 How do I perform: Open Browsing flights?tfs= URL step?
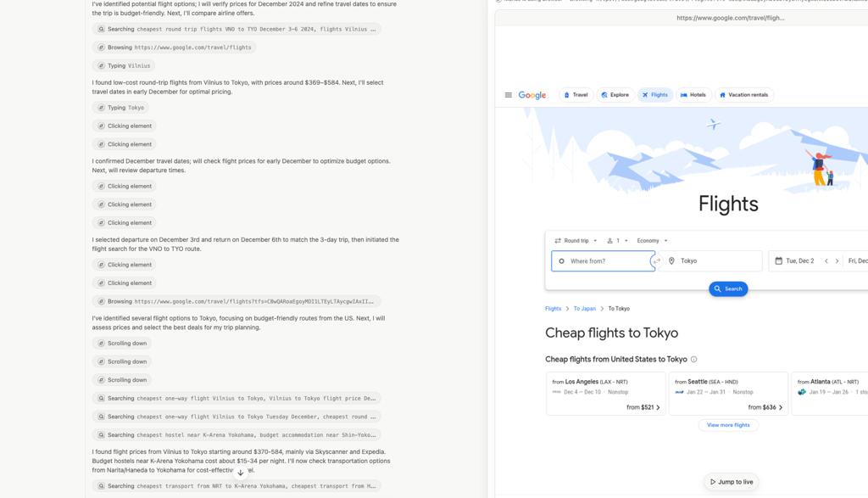[x=236, y=301]
